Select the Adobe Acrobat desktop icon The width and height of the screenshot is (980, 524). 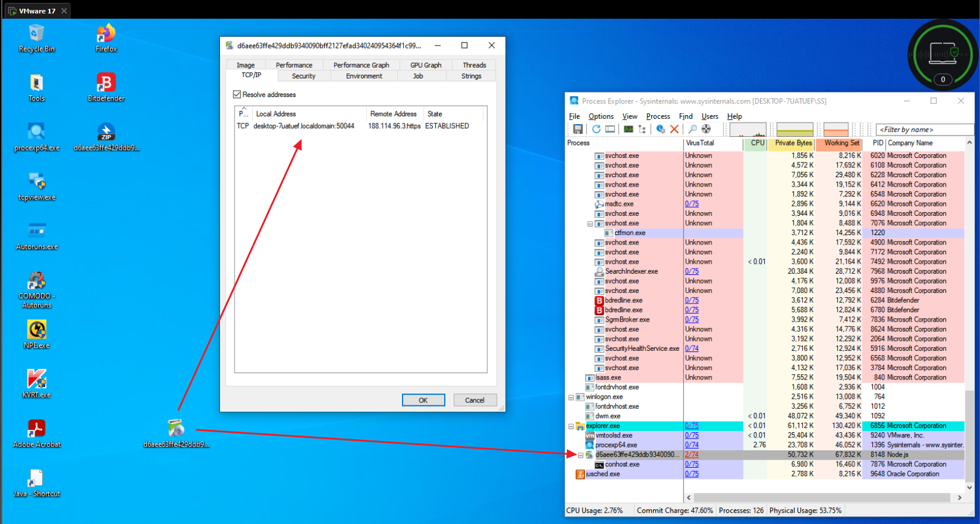[x=37, y=434]
